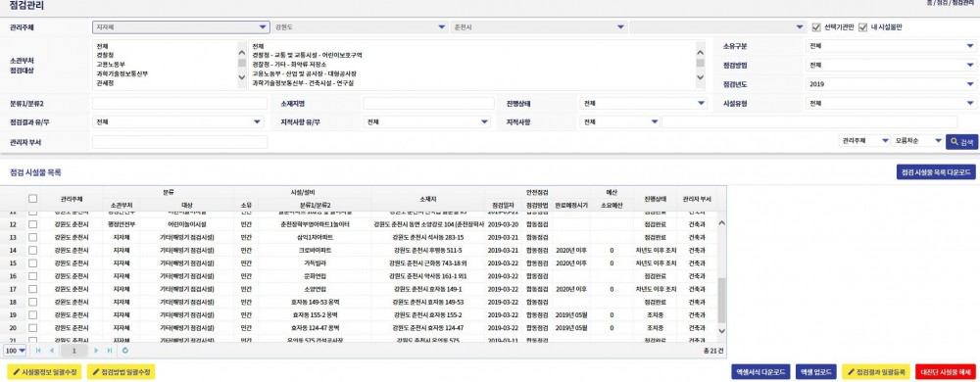Open the 진행상태 dropdown

point(643,104)
